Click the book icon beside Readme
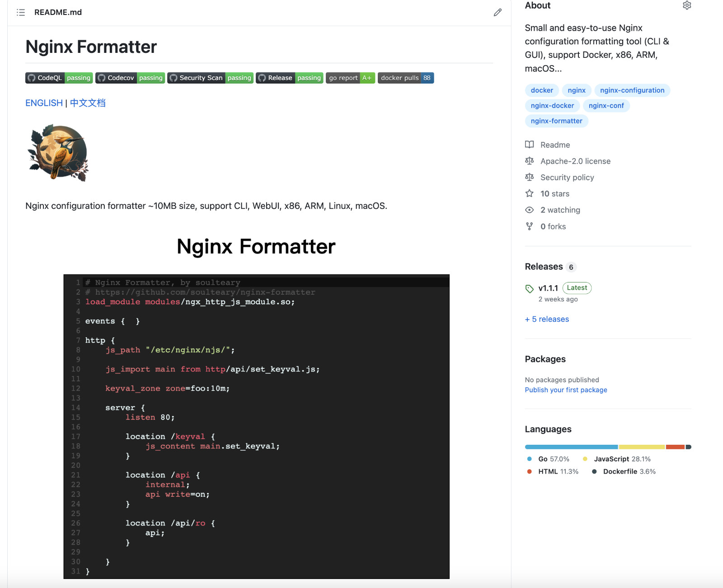Viewport: 723px width, 588px height. (530, 145)
